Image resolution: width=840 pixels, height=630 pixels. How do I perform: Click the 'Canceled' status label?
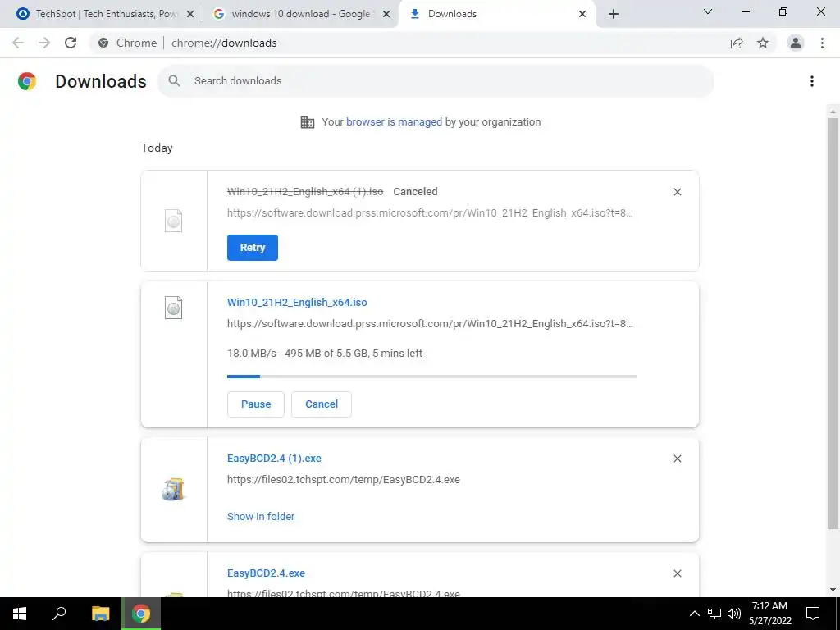pos(415,192)
